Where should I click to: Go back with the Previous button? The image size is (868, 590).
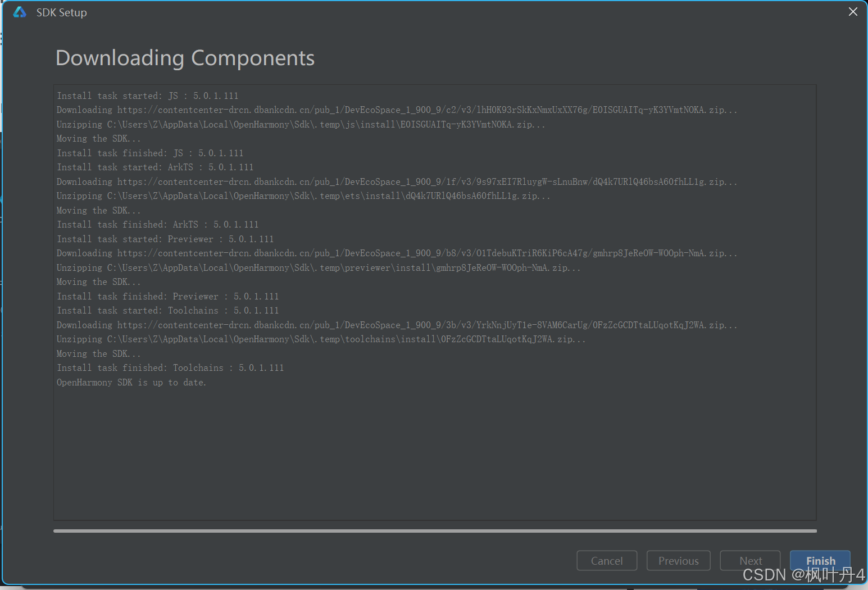678,560
